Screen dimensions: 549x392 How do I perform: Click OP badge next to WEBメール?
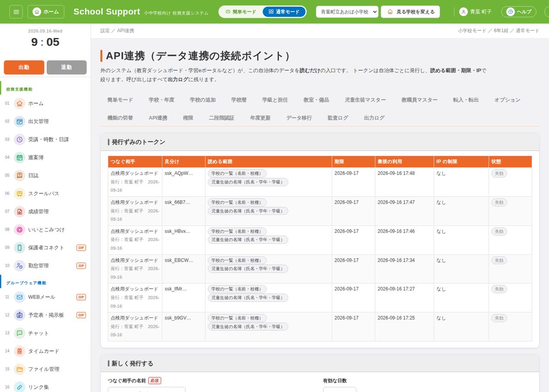click(81, 297)
